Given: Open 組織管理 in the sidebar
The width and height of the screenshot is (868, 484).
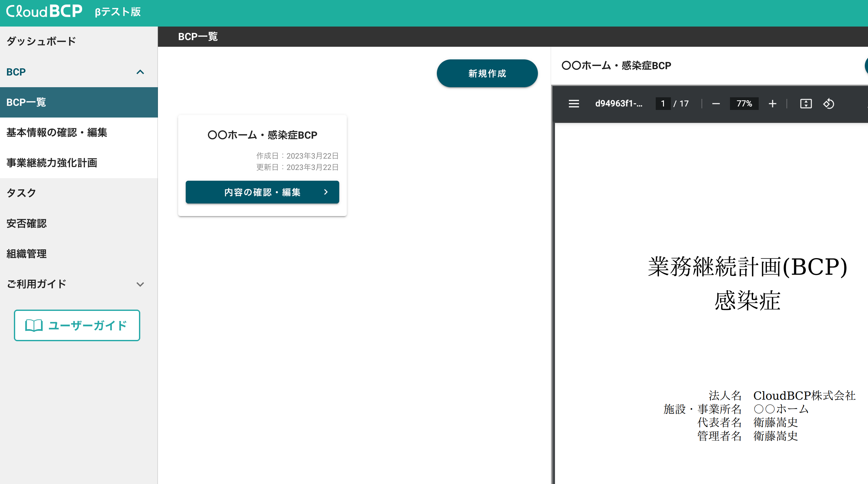Looking at the screenshot, I should [27, 253].
